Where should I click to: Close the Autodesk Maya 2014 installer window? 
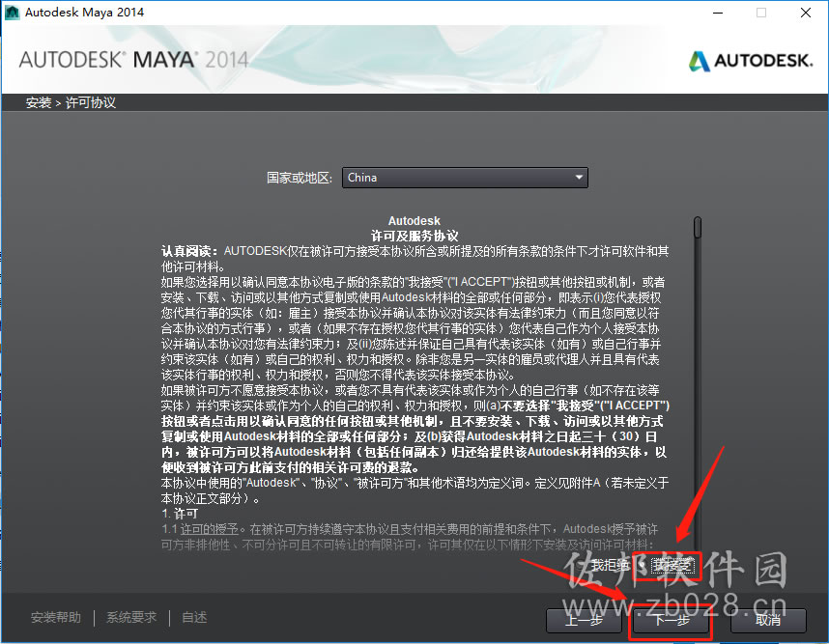pyautogui.click(x=805, y=13)
